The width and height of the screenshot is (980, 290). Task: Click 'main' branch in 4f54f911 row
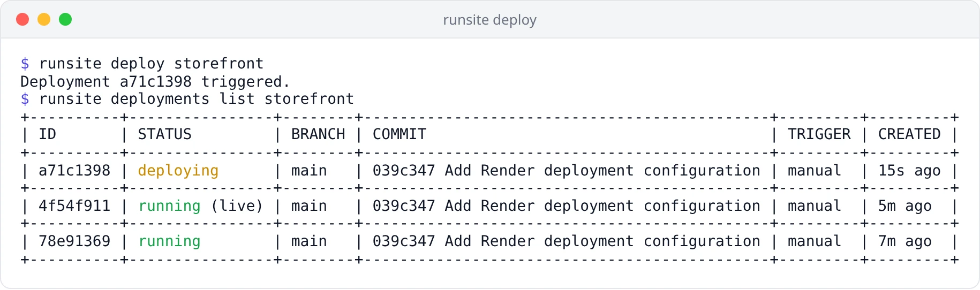click(309, 206)
